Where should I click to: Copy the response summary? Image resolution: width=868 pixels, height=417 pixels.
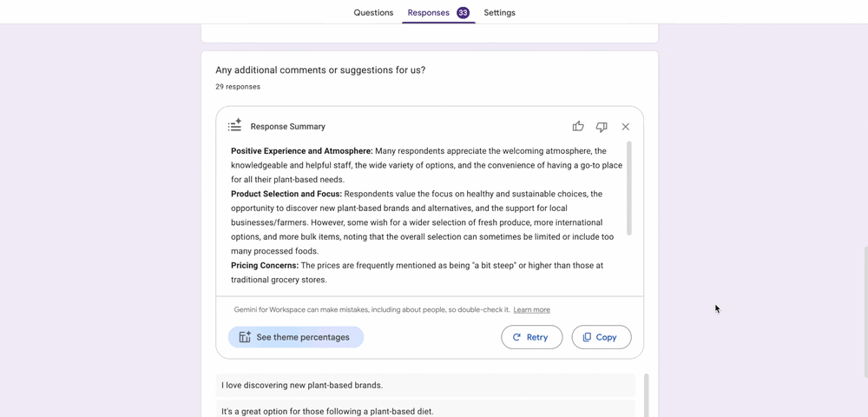click(x=601, y=337)
